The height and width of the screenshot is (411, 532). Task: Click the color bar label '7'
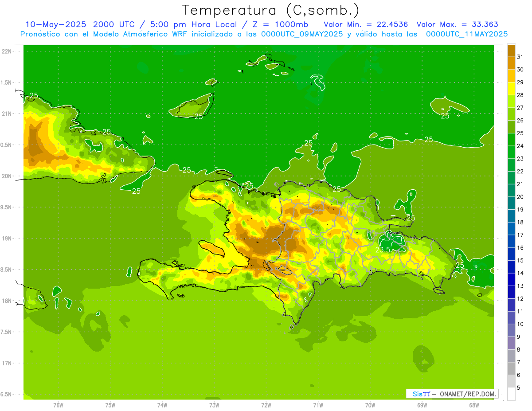[x=519, y=363]
